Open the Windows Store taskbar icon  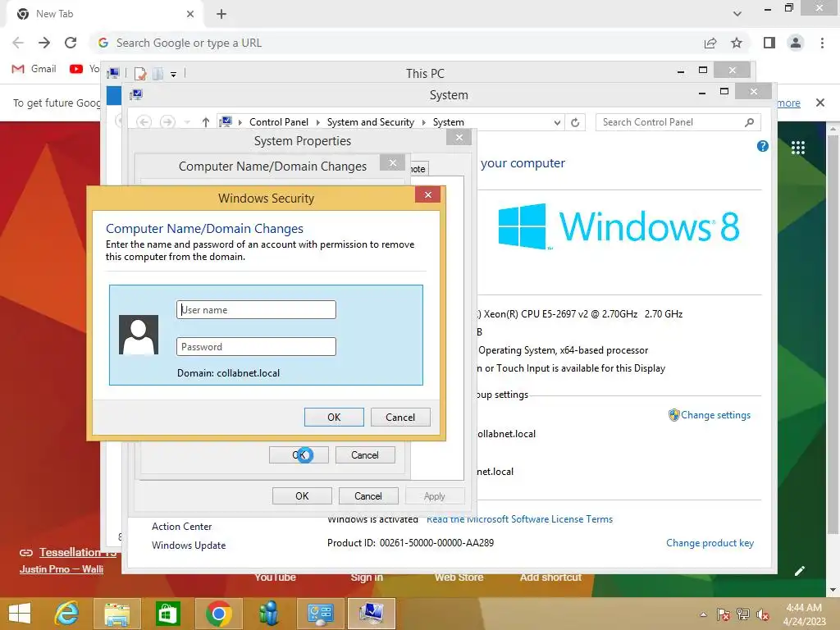click(167, 614)
